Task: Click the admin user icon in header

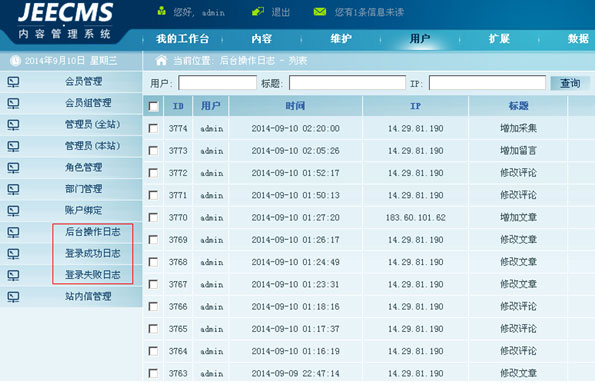Action: (162, 11)
